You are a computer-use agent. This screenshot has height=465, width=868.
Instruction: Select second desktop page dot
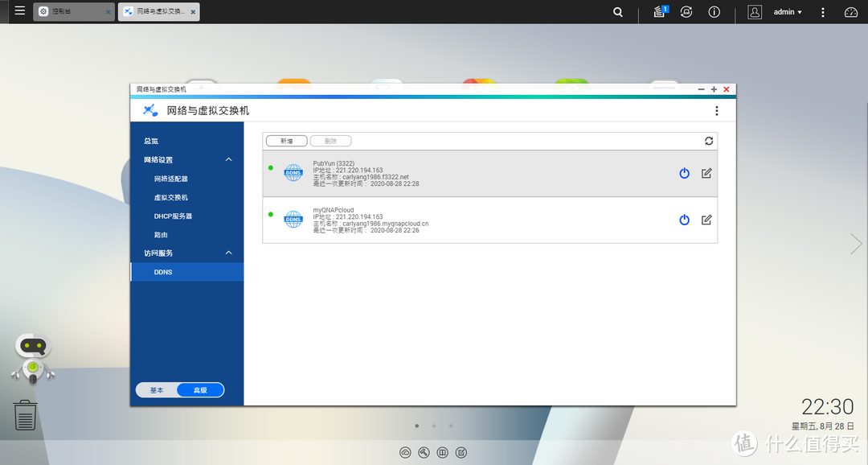click(434, 426)
